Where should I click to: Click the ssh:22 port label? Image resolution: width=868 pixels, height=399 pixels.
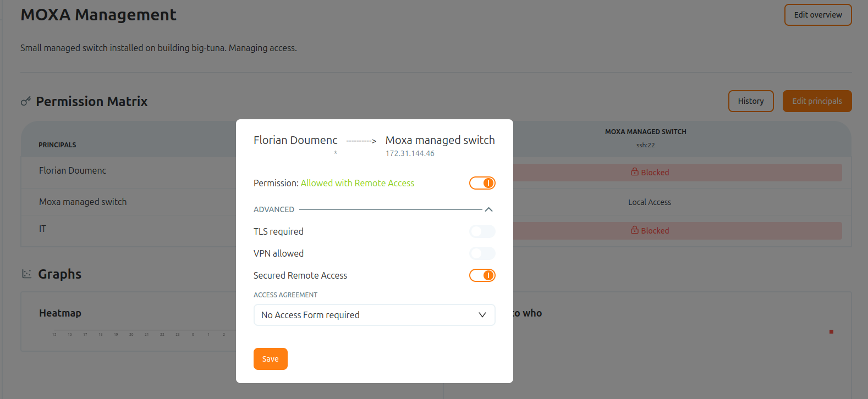(645, 145)
